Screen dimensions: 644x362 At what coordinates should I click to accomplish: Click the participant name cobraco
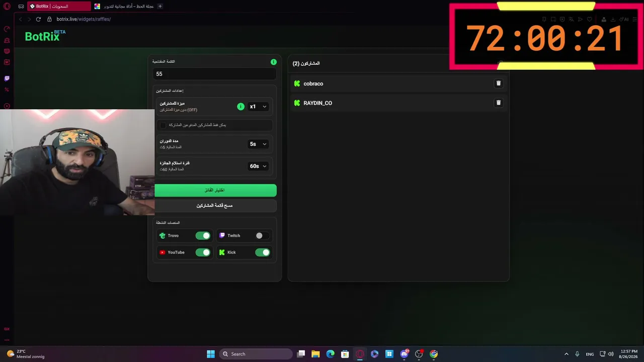[313, 84]
